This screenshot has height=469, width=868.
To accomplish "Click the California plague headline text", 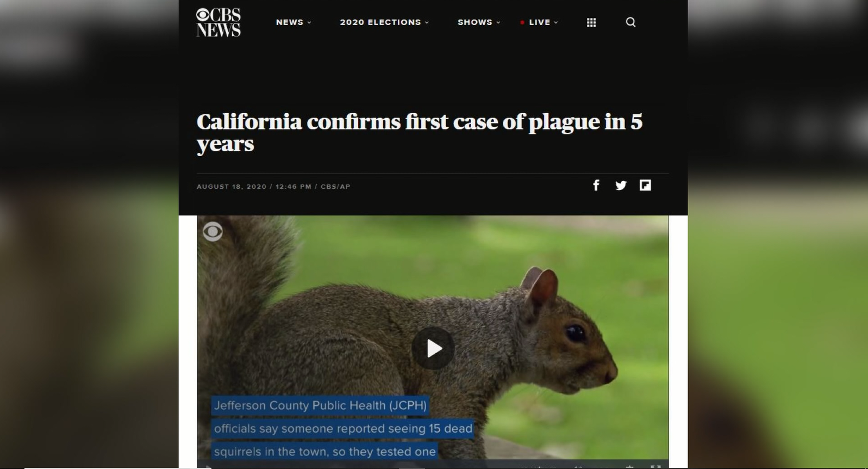I will tap(419, 133).
